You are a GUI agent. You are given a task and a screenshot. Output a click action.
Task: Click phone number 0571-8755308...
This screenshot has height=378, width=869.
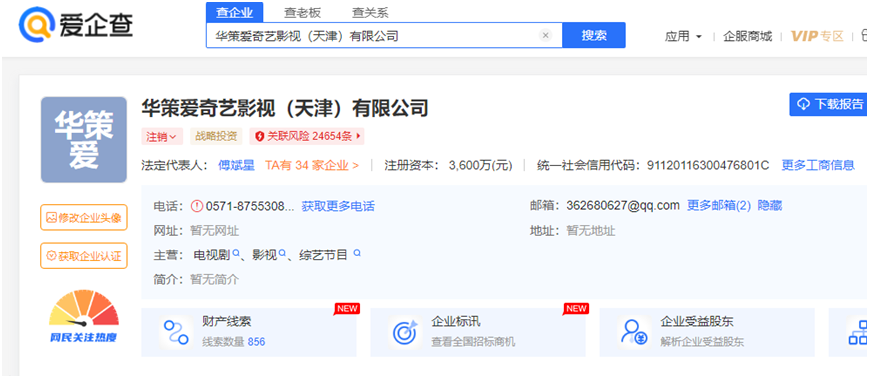tap(250, 207)
